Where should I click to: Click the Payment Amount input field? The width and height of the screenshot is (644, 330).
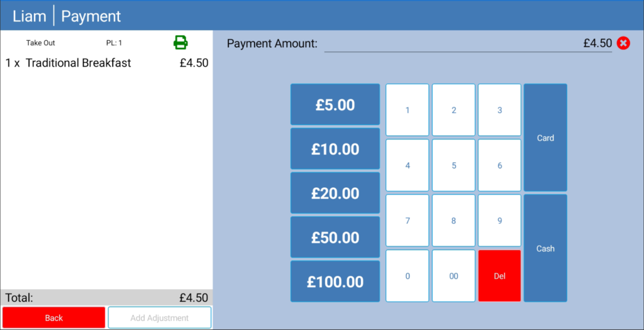pos(467,43)
